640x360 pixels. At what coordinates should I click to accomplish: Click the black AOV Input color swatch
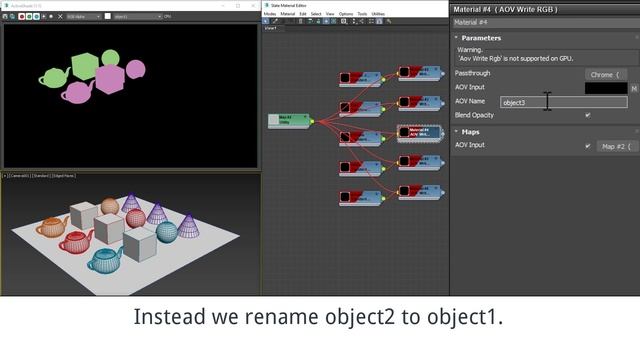pos(606,88)
